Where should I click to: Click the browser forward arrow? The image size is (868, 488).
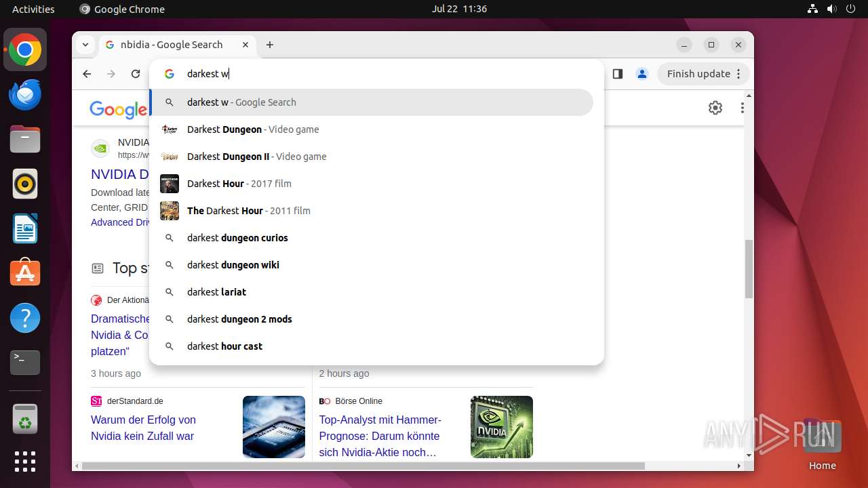tap(111, 74)
